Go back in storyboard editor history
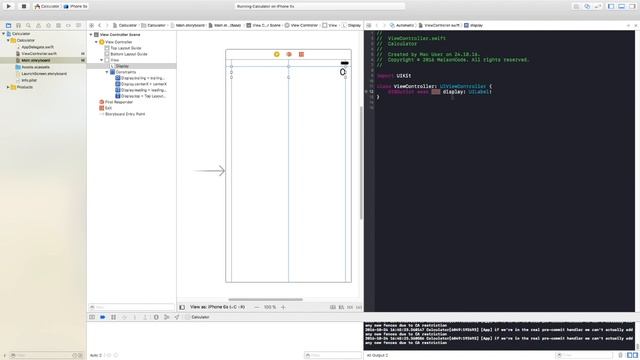 [x=100, y=25]
